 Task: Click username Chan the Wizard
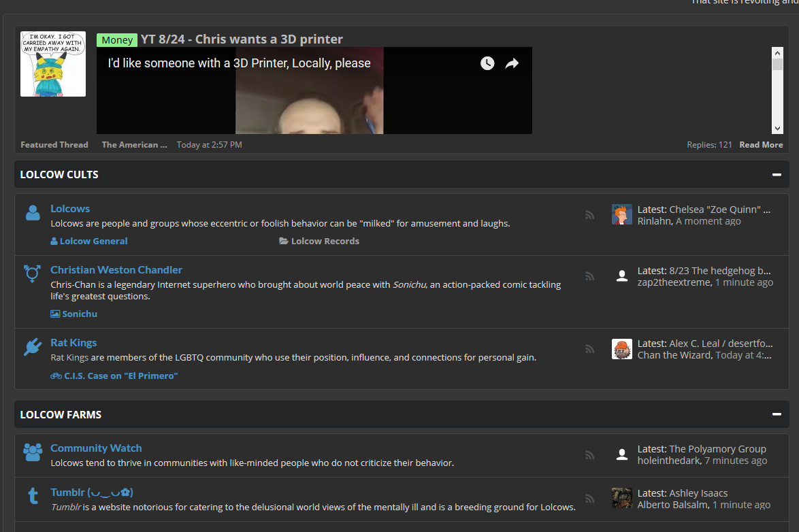click(x=674, y=355)
